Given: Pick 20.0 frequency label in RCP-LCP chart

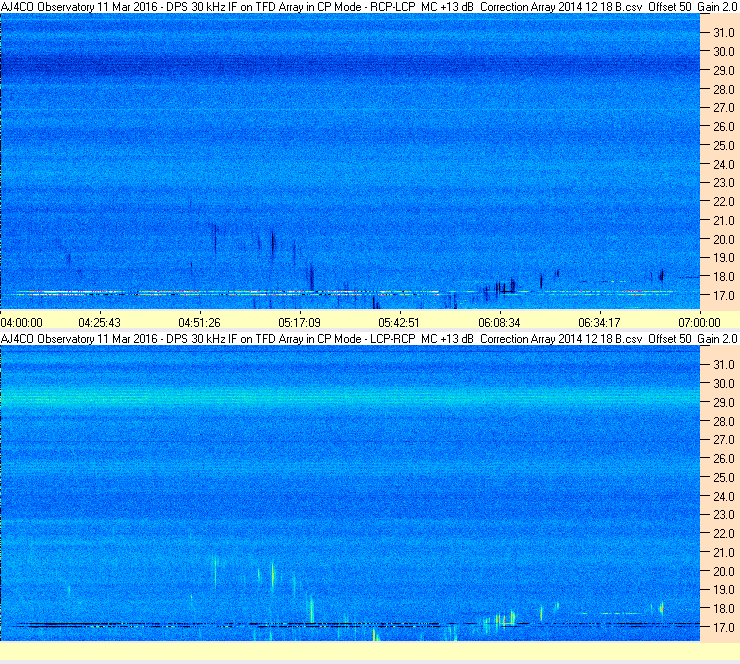Looking at the screenshot, I should (x=723, y=239).
